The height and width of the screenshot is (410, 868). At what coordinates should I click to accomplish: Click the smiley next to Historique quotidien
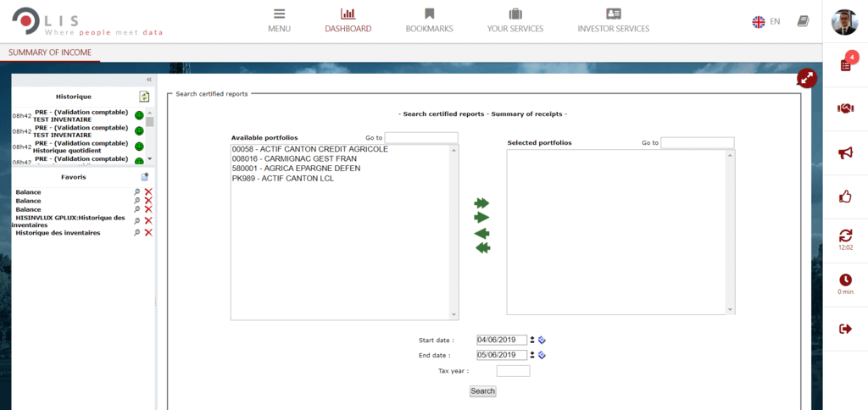(140, 147)
